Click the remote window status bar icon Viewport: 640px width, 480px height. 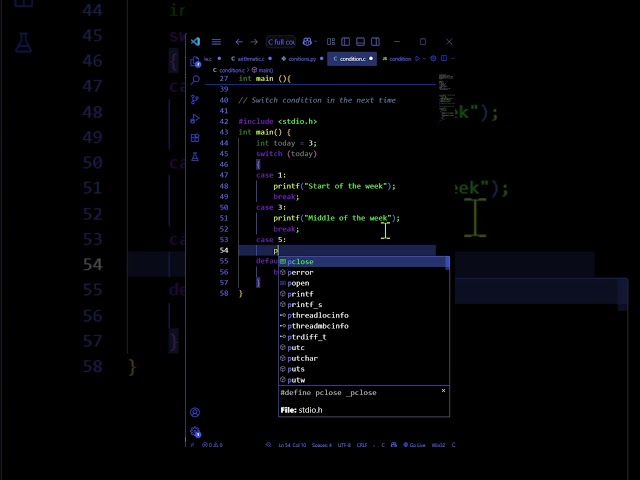tap(192, 445)
